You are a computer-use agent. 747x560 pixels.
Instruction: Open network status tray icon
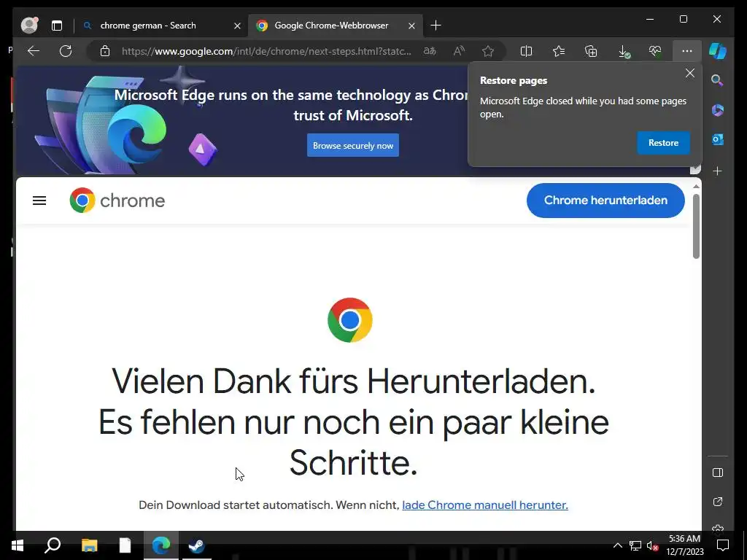(635, 545)
